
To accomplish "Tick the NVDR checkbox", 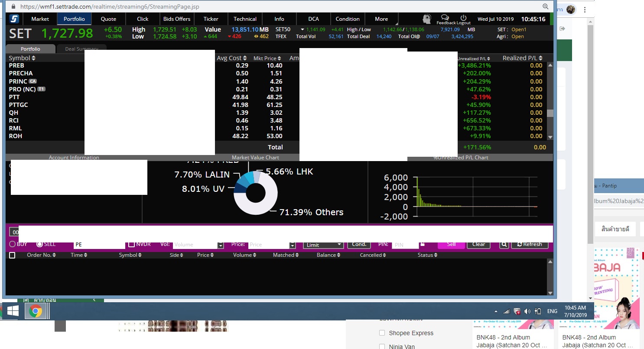I will point(132,244).
